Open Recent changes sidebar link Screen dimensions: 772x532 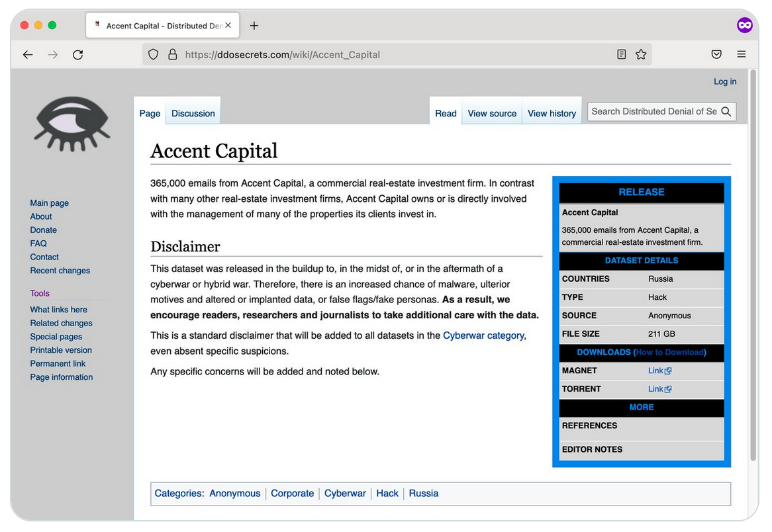point(60,271)
